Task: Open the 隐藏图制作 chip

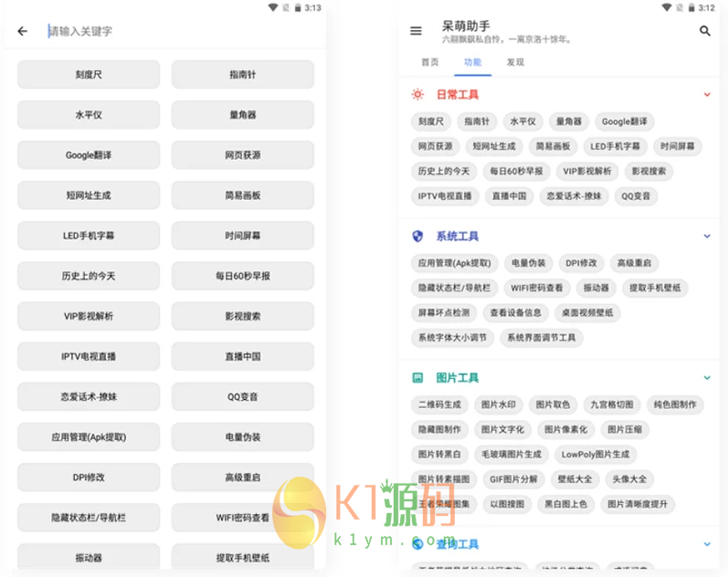Action: pyautogui.click(x=439, y=430)
